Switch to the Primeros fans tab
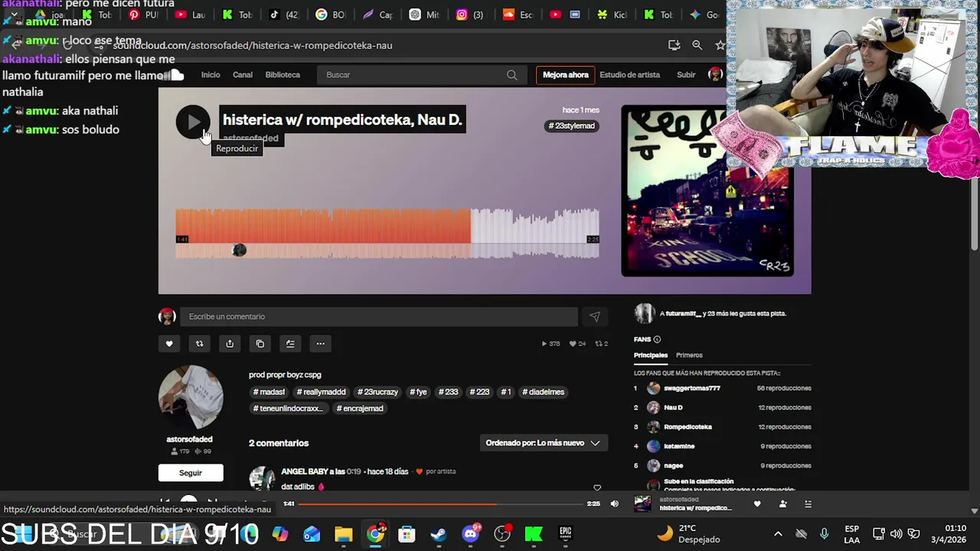This screenshot has height=551, width=980. [689, 355]
